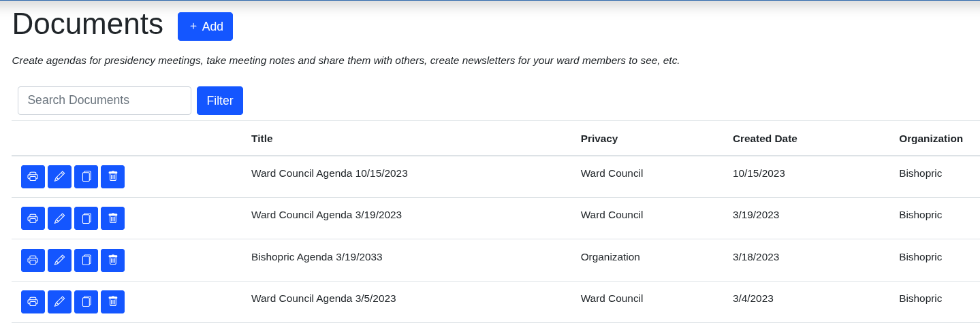Add a new document
The width and height of the screenshot is (980, 323).
click(205, 27)
